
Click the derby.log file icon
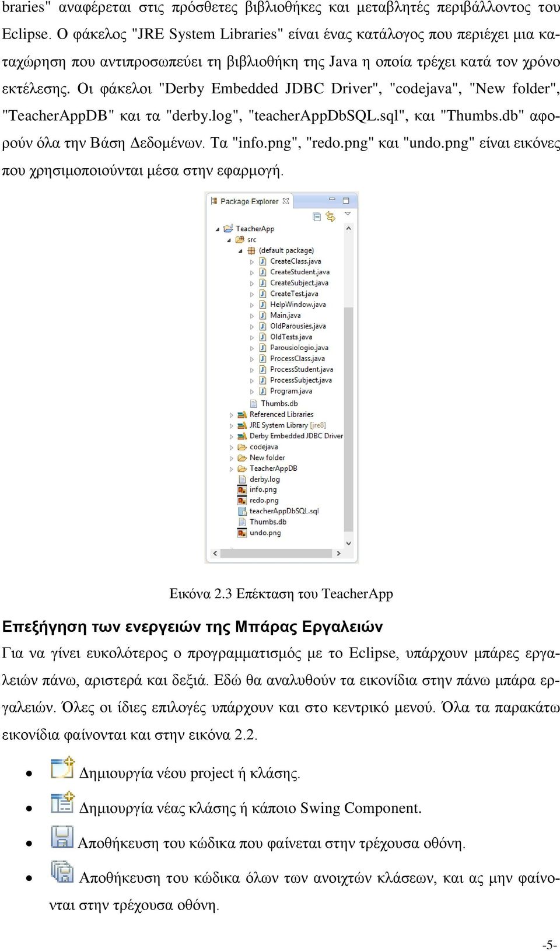click(242, 480)
